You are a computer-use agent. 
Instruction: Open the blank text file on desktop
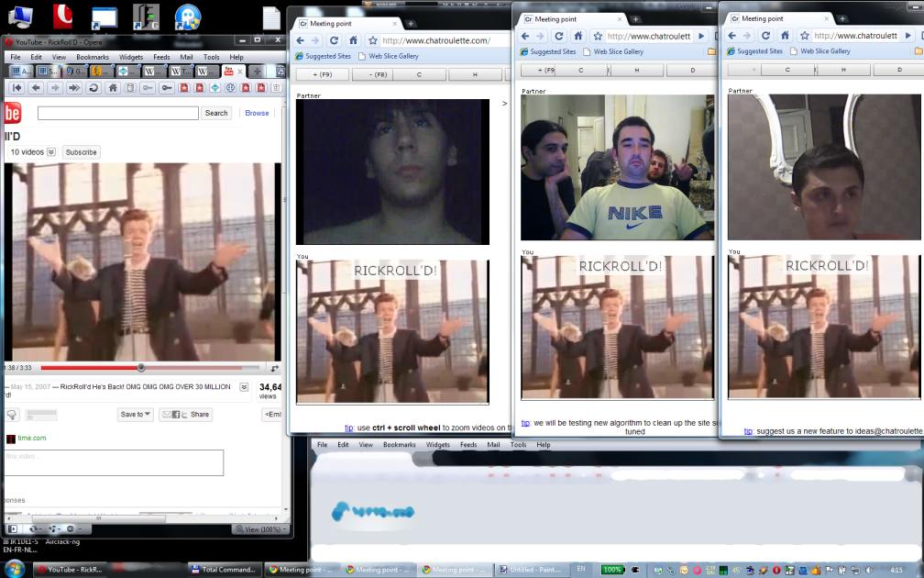(x=271, y=17)
